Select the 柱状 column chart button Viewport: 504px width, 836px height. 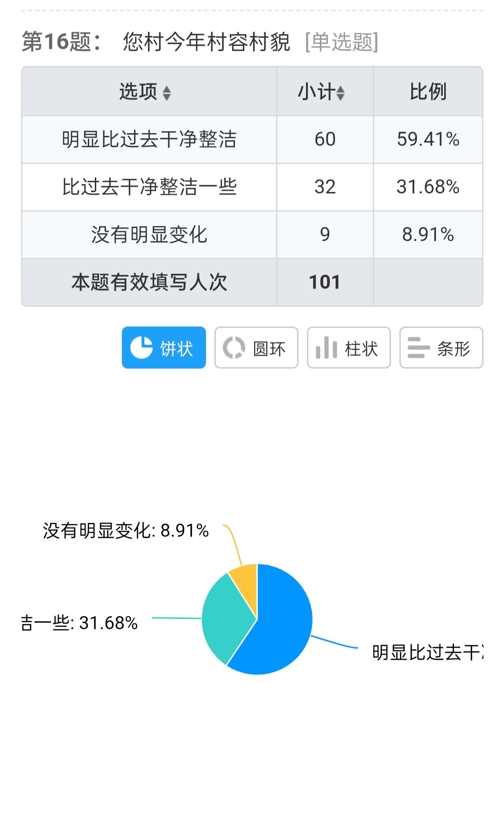pos(348,347)
